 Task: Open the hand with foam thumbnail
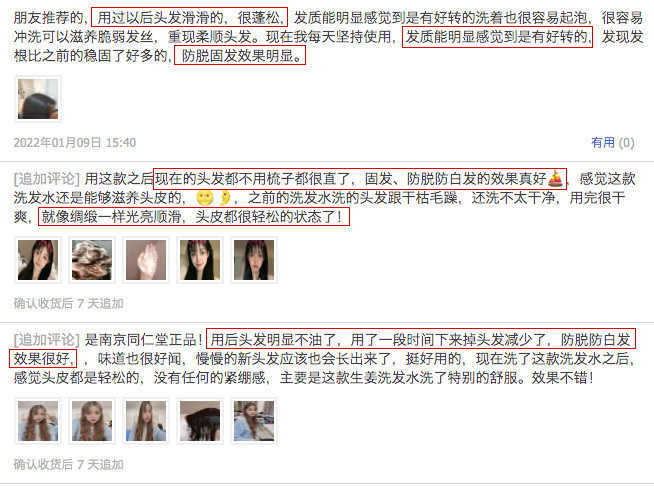pos(146,260)
